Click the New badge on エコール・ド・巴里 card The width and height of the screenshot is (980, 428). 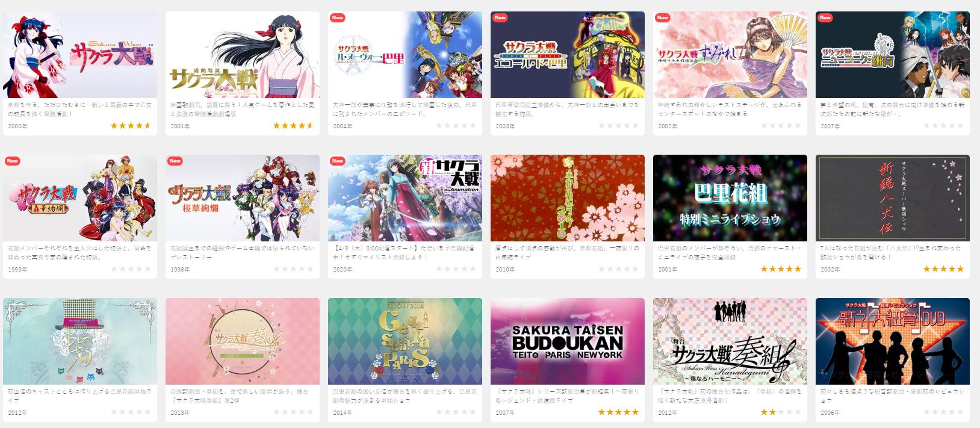pyautogui.click(x=500, y=17)
